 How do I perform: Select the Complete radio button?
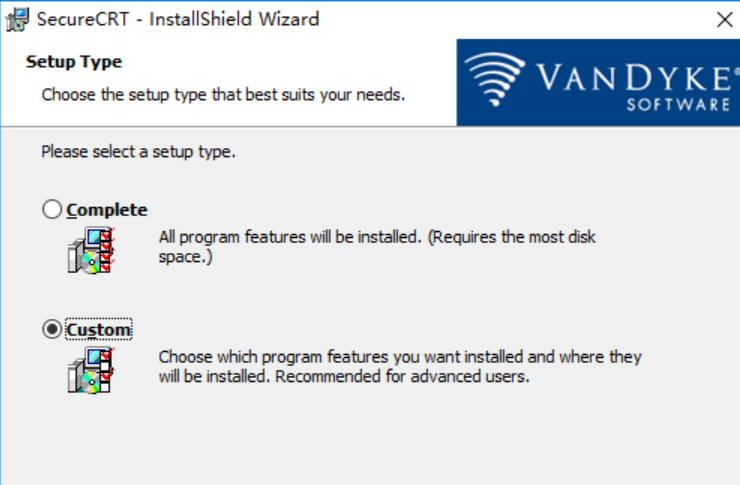tap(52, 209)
